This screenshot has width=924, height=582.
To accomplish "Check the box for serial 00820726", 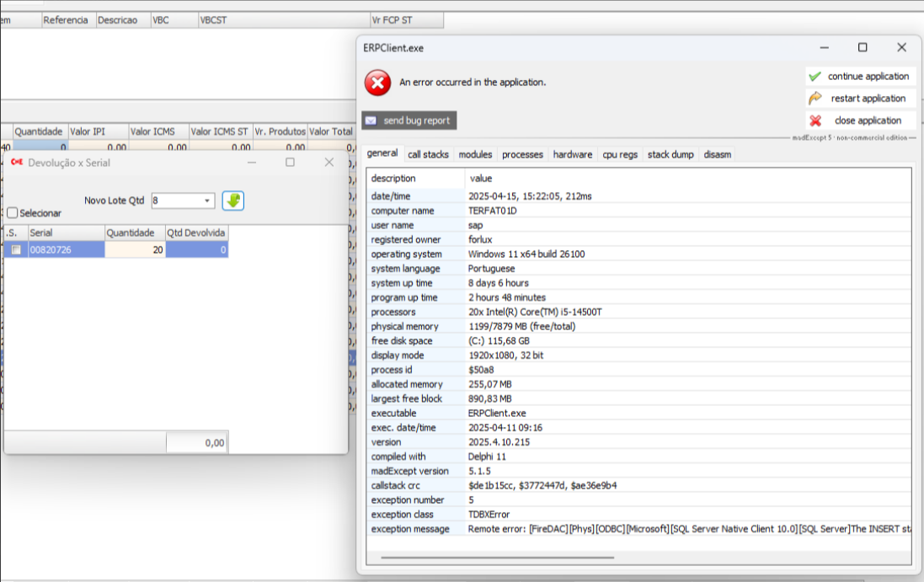I will pyautogui.click(x=16, y=249).
